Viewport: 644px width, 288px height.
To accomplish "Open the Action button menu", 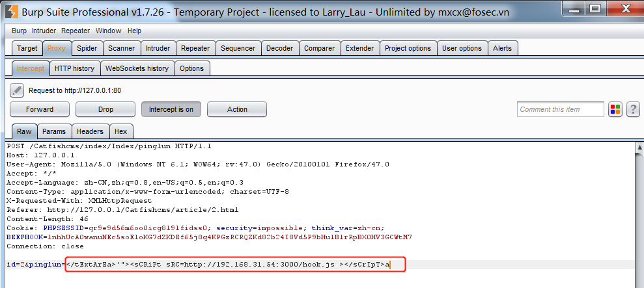I will pyautogui.click(x=237, y=109).
